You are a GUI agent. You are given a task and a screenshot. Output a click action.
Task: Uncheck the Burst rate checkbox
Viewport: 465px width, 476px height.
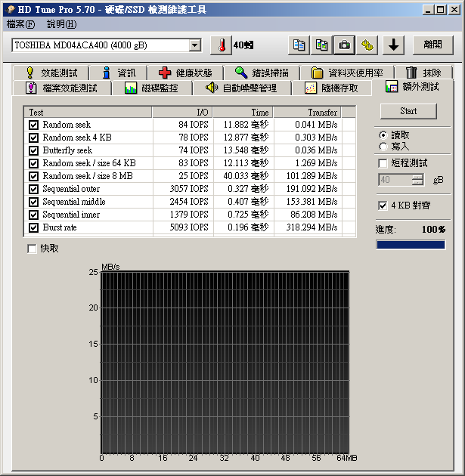tap(33, 227)
